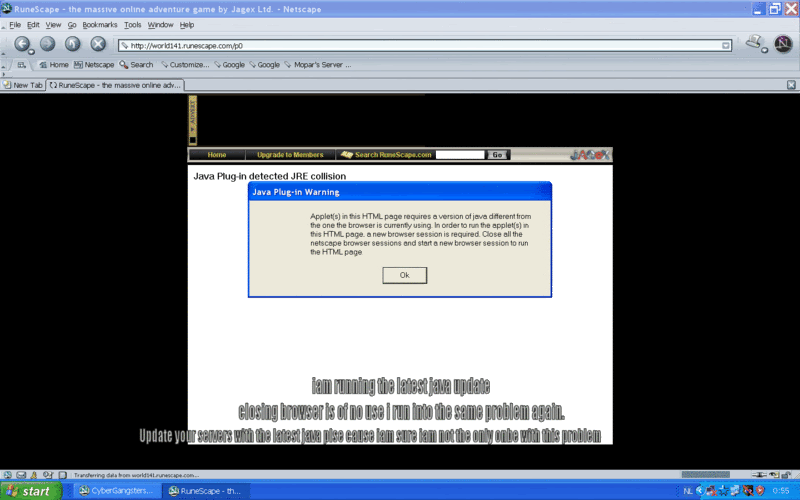Screen dimensions: 800x500
Task: Open the Edit menu
Action: [33, 24]
